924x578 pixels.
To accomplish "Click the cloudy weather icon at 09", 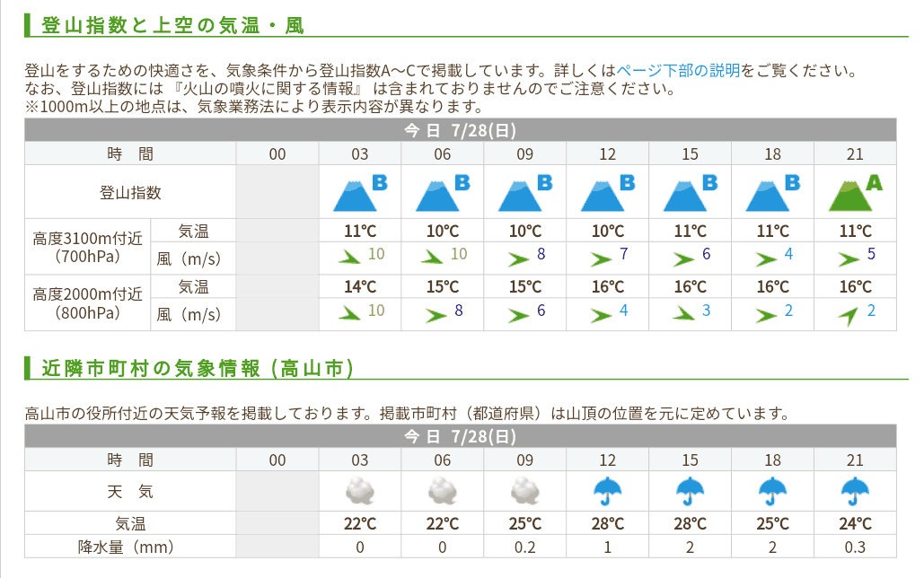I will point(525,491).
